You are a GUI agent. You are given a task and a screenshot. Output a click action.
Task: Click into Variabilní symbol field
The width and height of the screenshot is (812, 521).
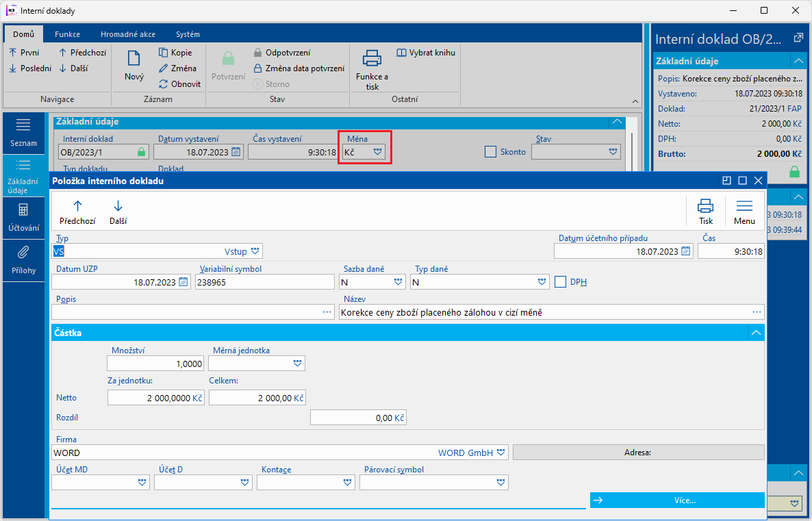265,282
